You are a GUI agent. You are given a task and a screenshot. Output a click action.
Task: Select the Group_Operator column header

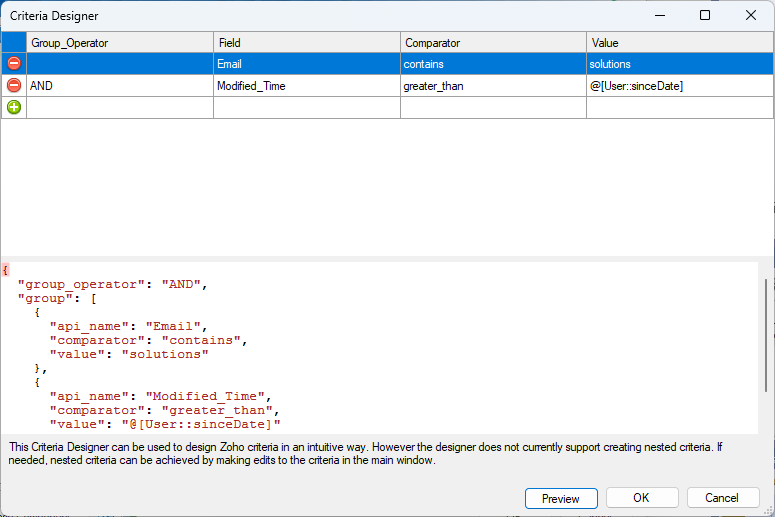pos(120,43)
